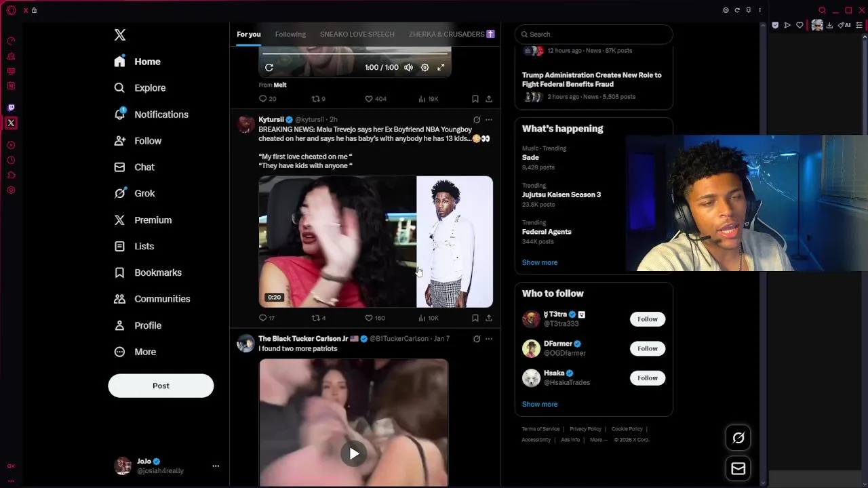Switch to SNEAKO LOVE SPEECH tab
The image size is (868, 488).
coord(357,34)
